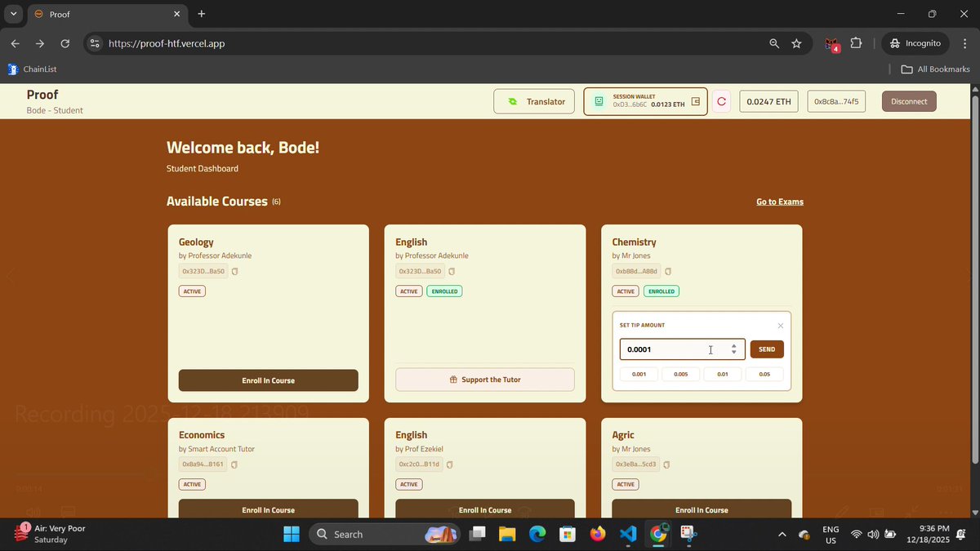The image size is (980, 551).
Task: Open the session wallet panel icon
Action: pos(696,102)
